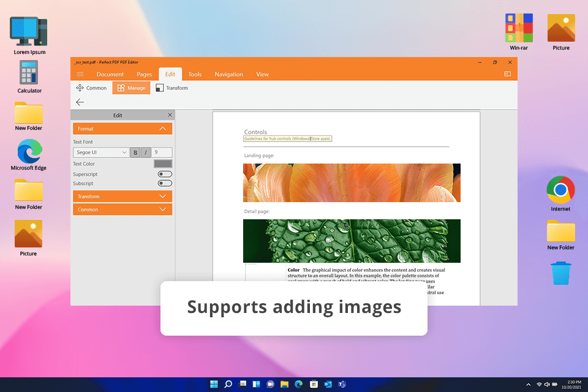Screen dimensions: 588x392
Task: Open the taskbar clock showing 2:30 PM
Action: 571,385
